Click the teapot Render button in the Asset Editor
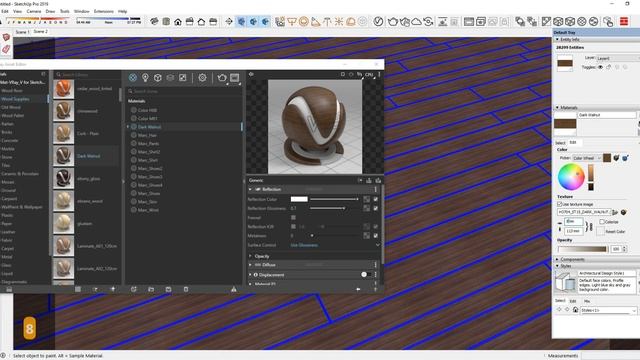Screen dimensions: 640x360 pyautogui.click(x=222, y=78)
